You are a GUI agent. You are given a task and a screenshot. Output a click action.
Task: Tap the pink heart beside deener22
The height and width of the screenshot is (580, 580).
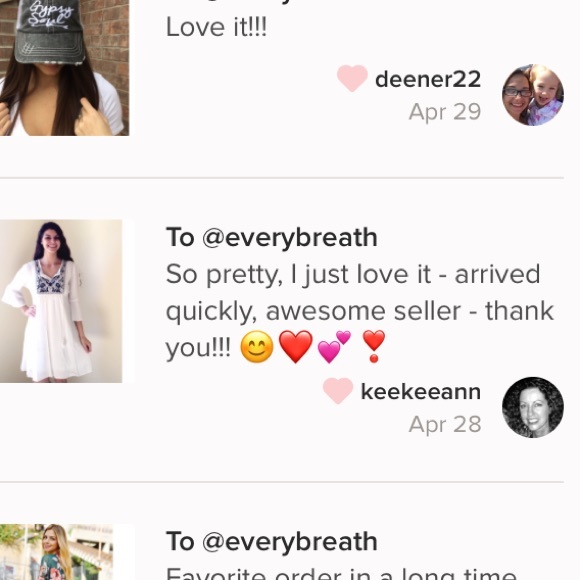352,78
